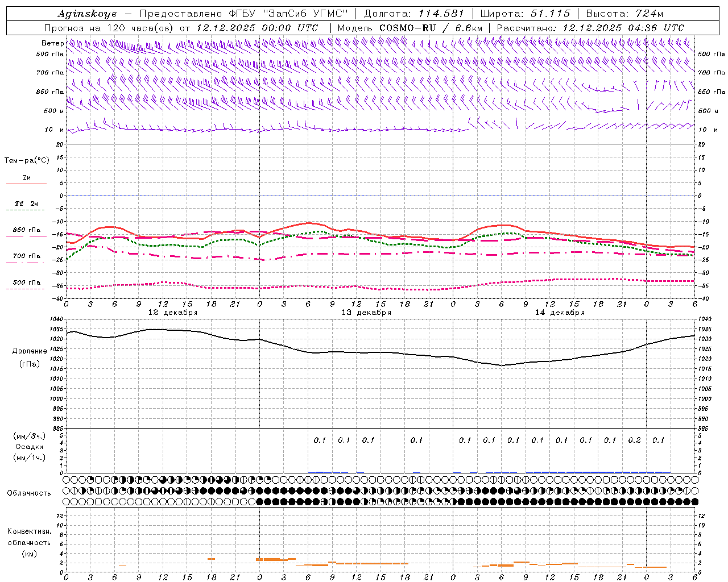This screenshot has height=582, width=728.
Task: Click the "Td 2м" dew point legend entry
Action: [27, 203]
